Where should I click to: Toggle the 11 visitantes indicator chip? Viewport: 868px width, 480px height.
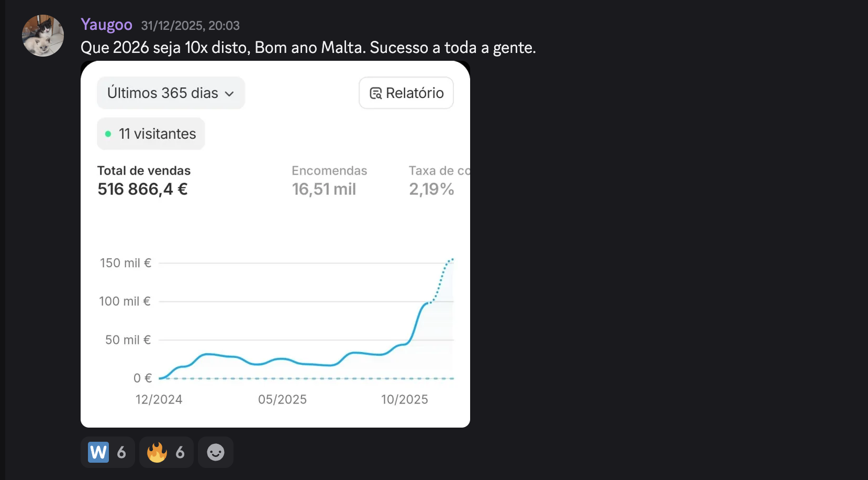[151, 134]
